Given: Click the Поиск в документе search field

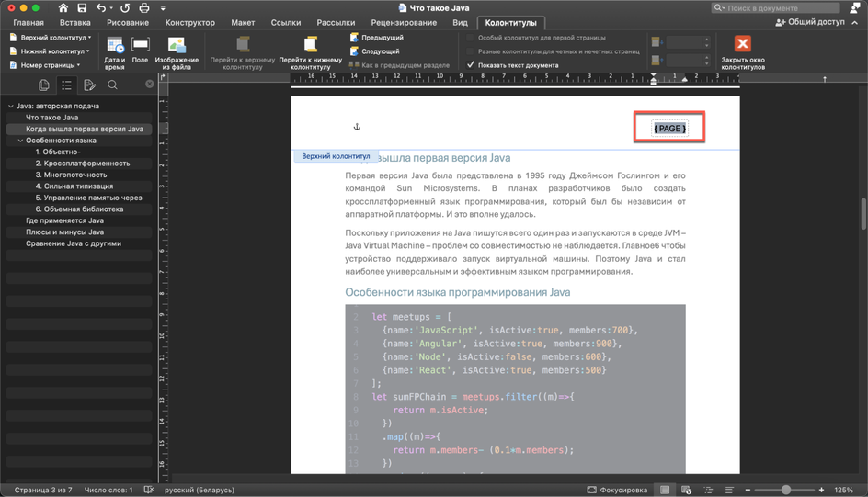Looking at the screenshot, I should (x=775, y=7).
